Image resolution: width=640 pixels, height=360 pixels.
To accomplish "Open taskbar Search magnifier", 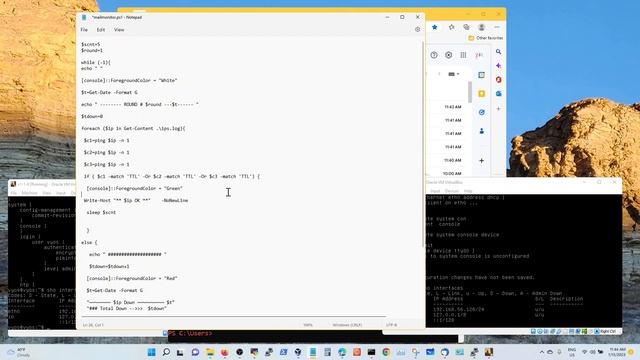I will coord(166,352).
